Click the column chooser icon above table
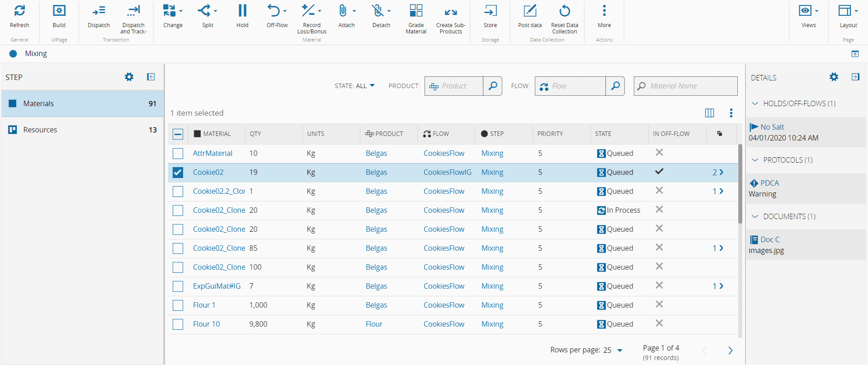 [x=709, y=113]
